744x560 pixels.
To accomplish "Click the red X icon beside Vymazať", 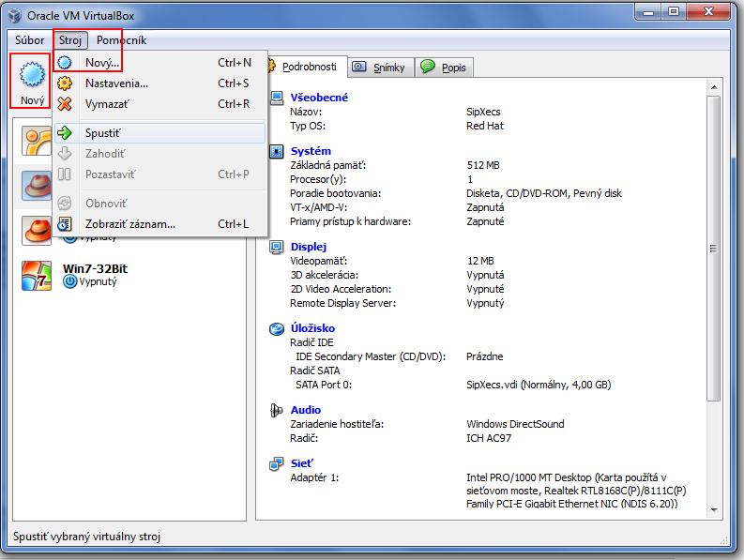I will point(65,104).
